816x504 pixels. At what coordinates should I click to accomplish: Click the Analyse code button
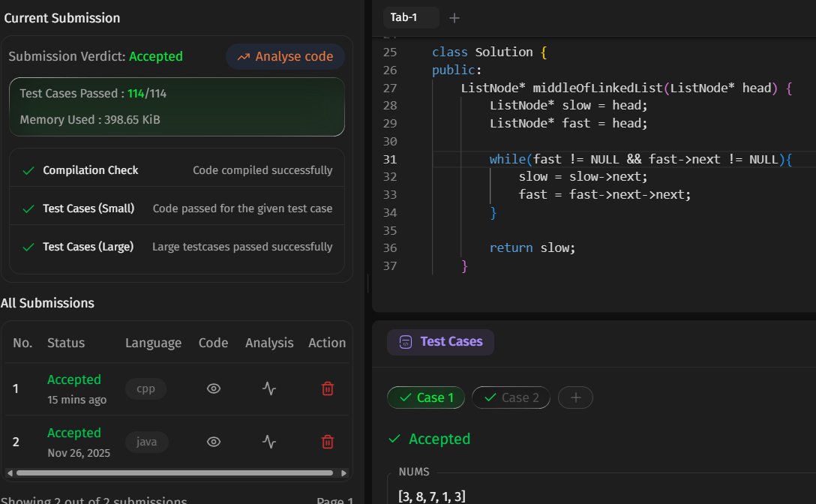(285, 57)
